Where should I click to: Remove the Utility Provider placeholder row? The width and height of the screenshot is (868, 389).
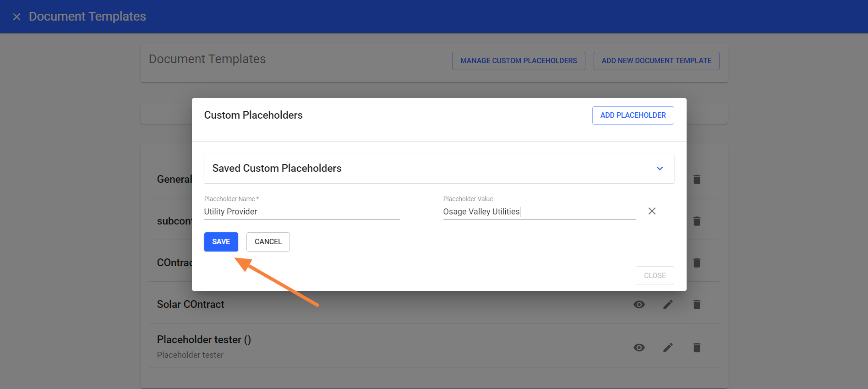coord(651,211)
